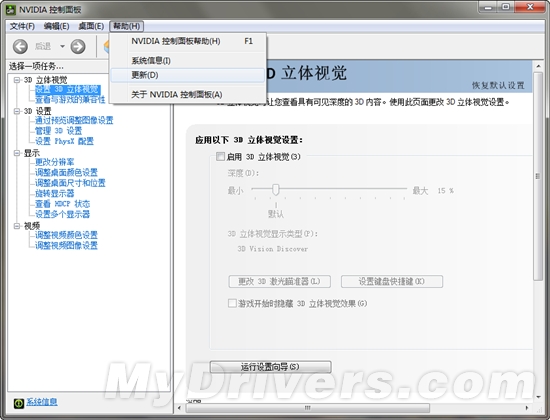The image size is (550, 420).
Task: Collapse the 3D 立体视觉 tree node
Action: tap(16, 80)
